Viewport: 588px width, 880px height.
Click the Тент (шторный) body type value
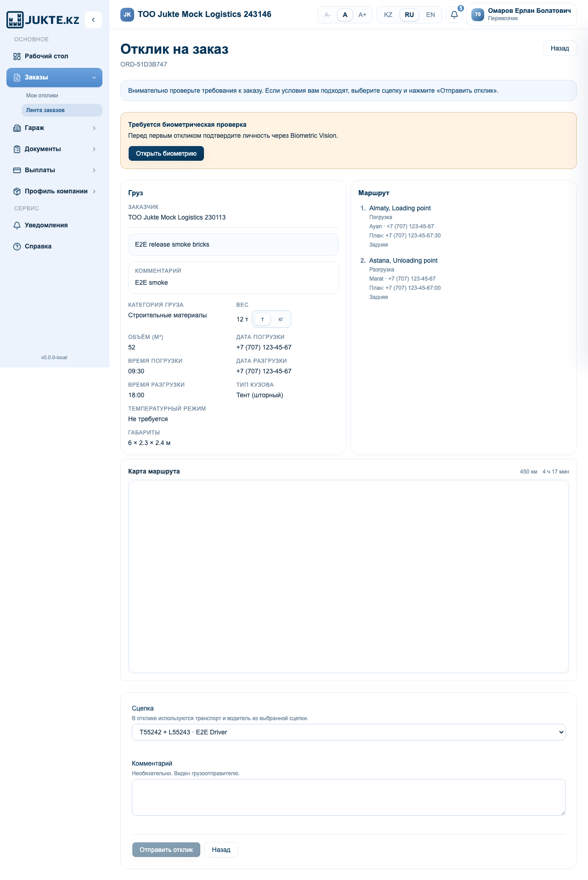click(x=260, y=395)
